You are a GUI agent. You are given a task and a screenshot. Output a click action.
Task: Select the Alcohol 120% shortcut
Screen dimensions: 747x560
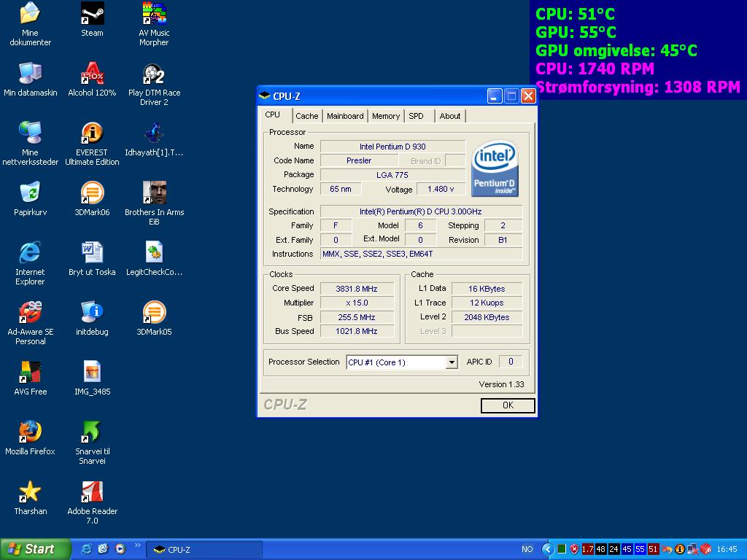click(x=92, y=74)
